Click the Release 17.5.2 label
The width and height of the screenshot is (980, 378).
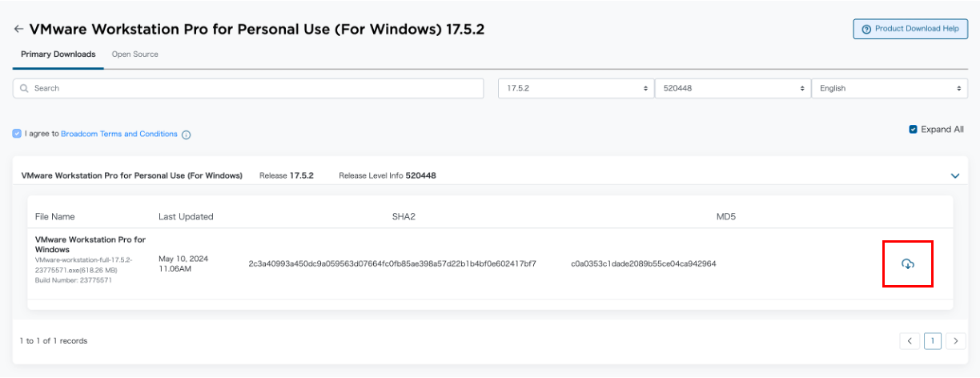coord(287,175)
